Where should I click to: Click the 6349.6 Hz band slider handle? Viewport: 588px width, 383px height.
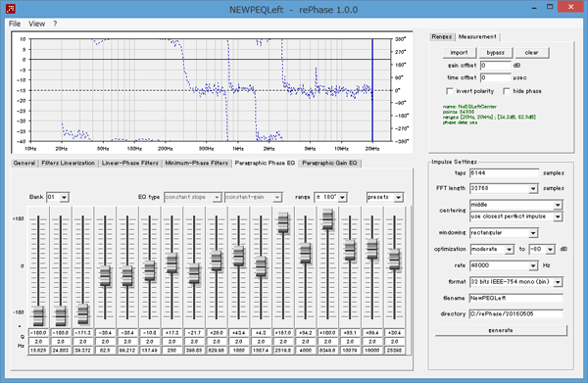coord(327,219)
